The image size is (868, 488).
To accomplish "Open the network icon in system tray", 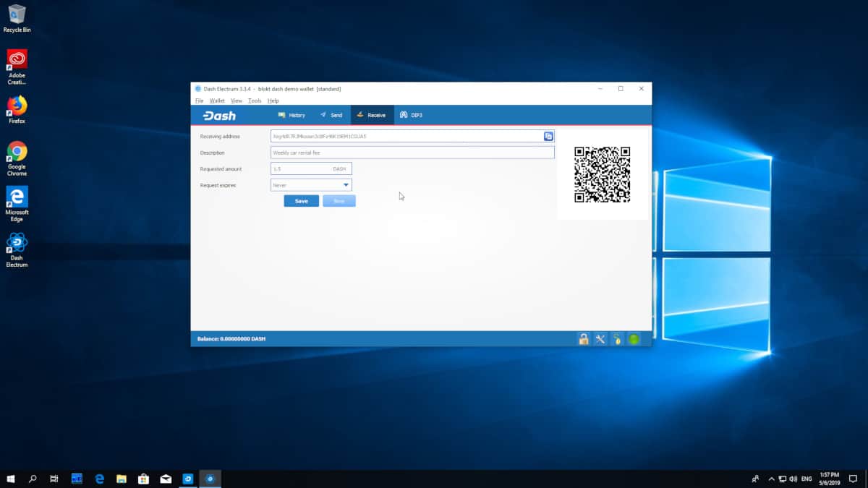I will (x=783, y=479).
